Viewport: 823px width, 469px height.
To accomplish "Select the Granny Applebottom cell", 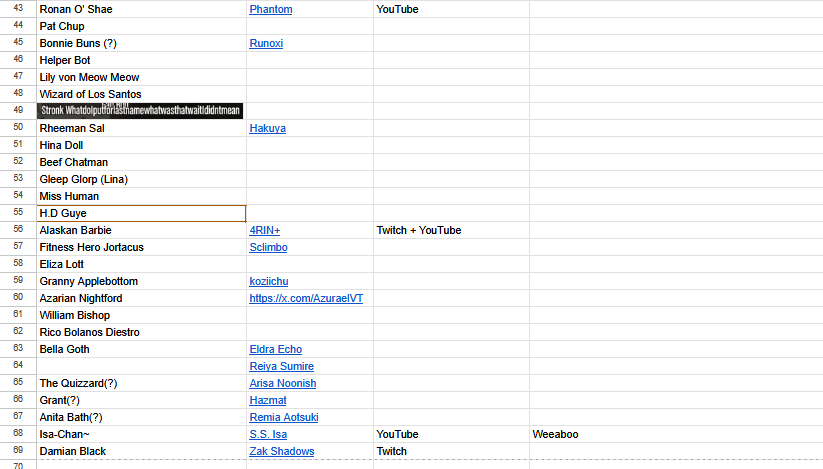I will pyautogui.click(x=141, y=281).
